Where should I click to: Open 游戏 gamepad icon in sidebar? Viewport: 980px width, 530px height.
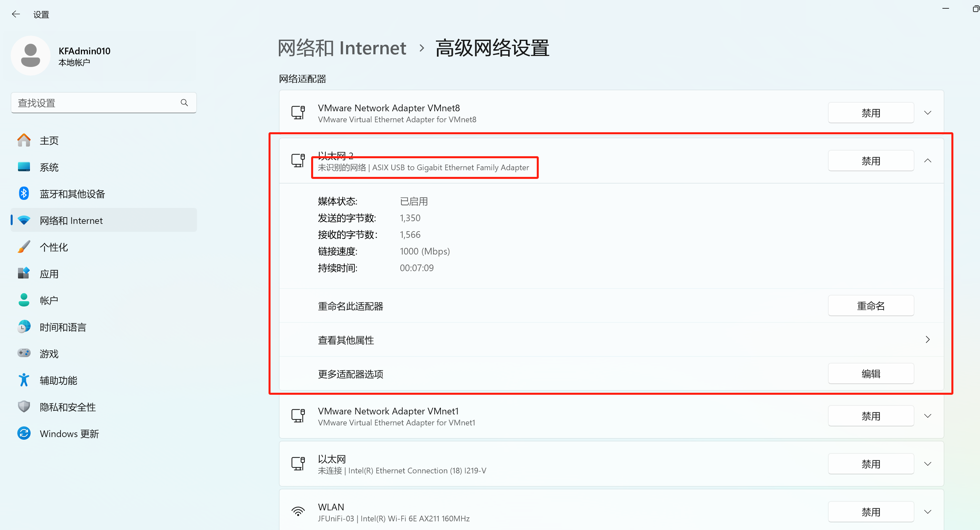24,353
